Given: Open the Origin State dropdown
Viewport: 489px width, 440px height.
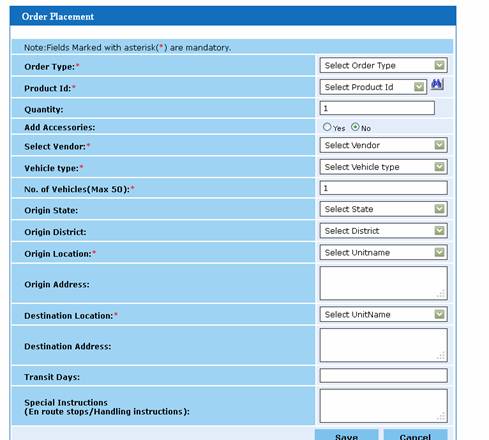Looking at the screenshot, I should click(383, 209).
